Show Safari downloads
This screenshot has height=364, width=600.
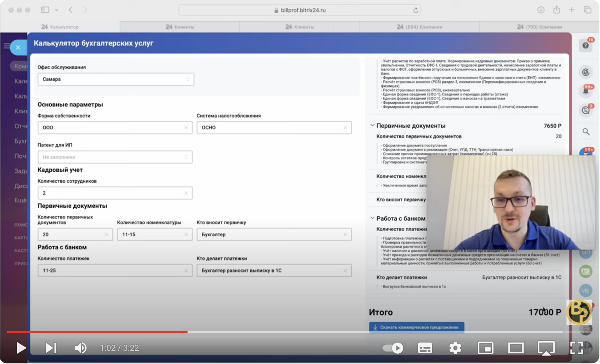pos(541,10)
